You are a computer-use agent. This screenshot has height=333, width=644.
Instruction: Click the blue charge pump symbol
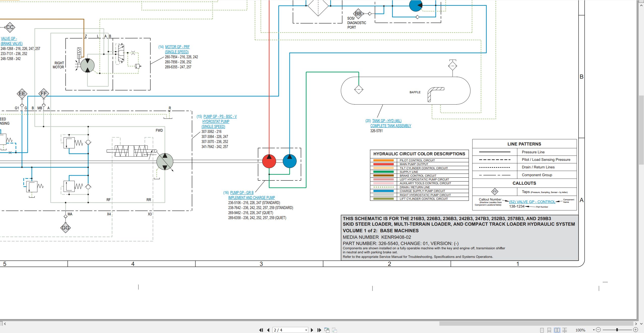(x=290, y=161)
